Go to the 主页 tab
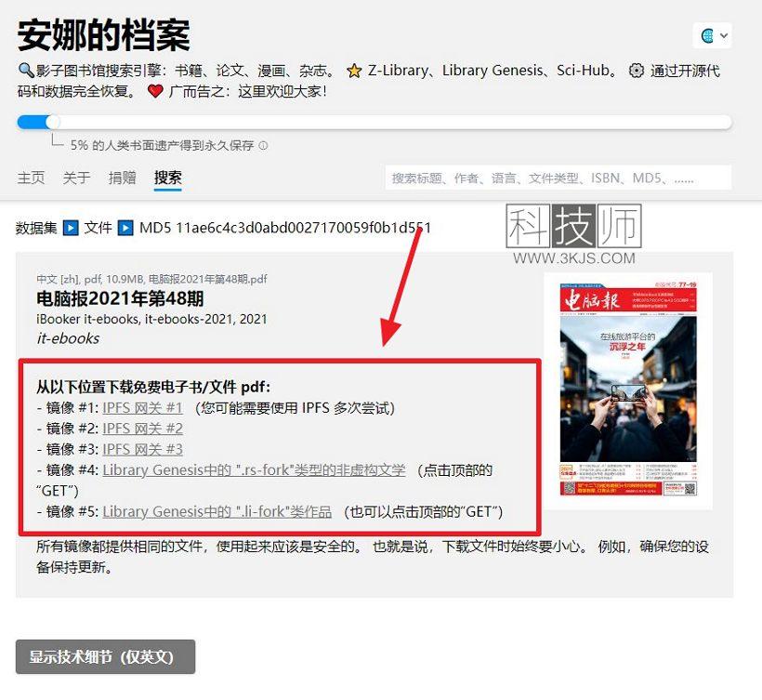Screen dimensions: 762x700 [x=31, y=178]
